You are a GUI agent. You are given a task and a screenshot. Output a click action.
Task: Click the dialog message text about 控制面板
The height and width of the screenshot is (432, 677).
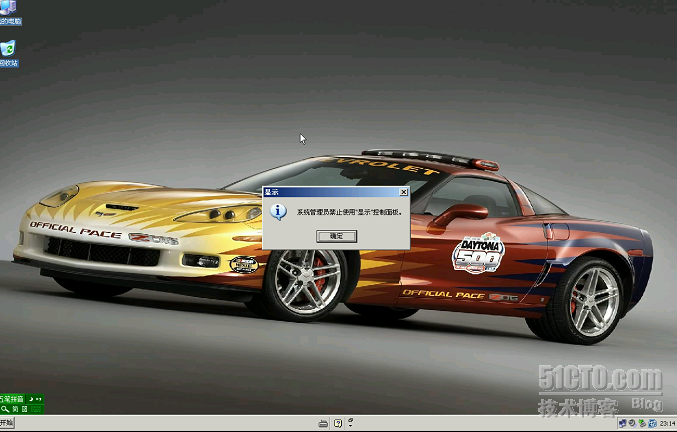(350, 212)
